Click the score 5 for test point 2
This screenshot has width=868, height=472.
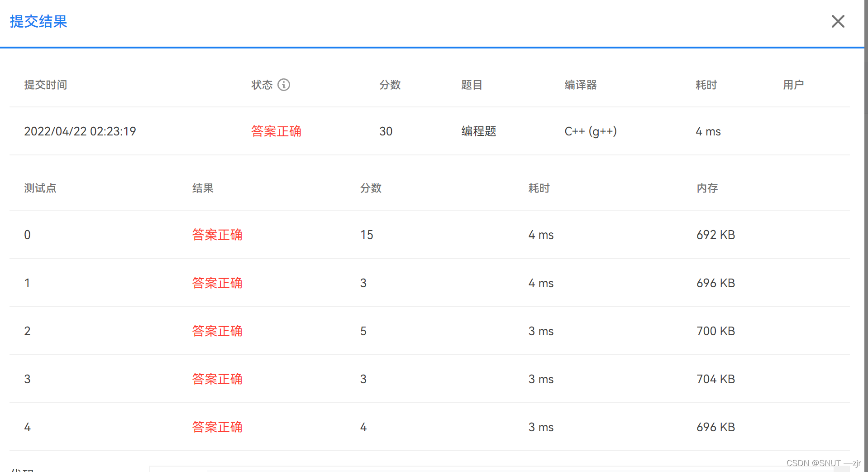coord(363,331)
